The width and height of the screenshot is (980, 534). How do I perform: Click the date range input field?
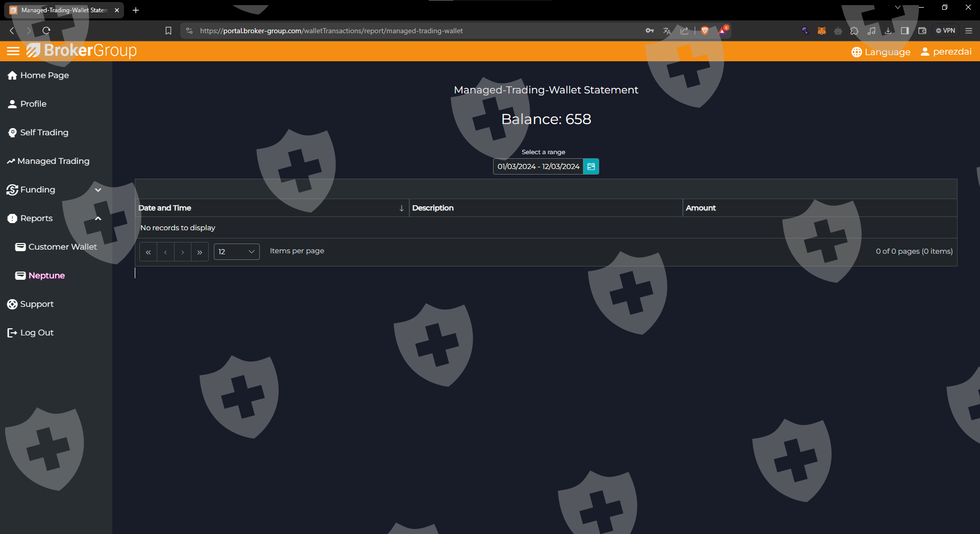pos(538,166)
